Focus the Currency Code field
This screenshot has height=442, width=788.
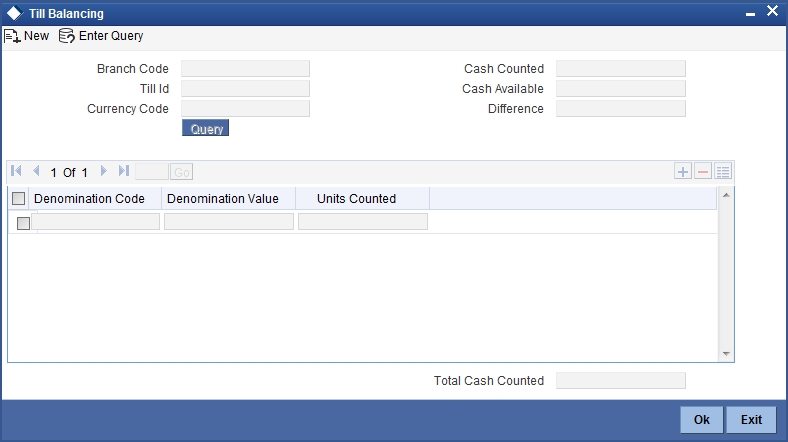(x=245, y=109)
